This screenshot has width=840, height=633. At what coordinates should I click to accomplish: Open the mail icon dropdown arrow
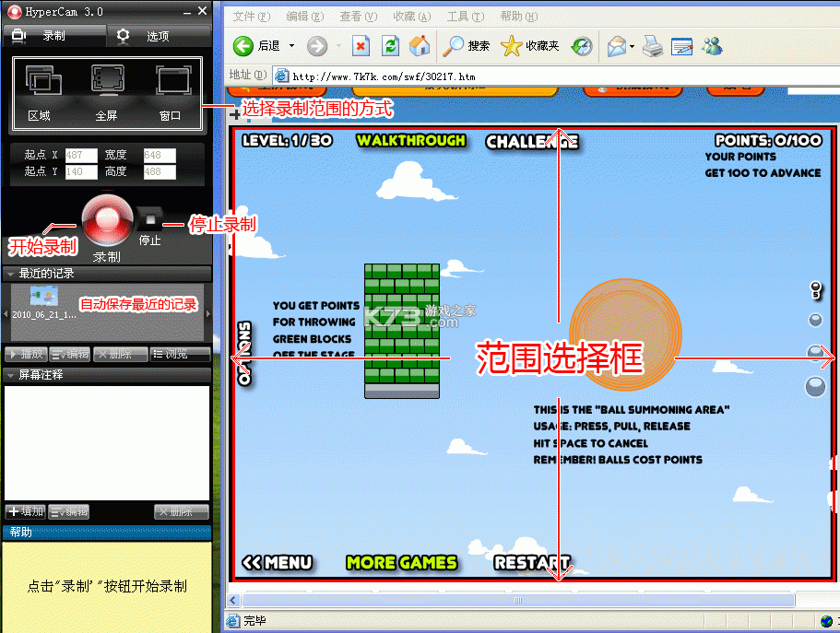point(633,47)
